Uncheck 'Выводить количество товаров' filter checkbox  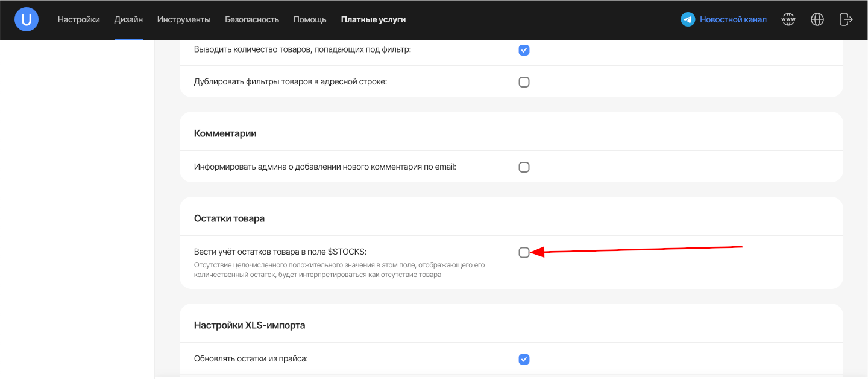coord(524,50)
